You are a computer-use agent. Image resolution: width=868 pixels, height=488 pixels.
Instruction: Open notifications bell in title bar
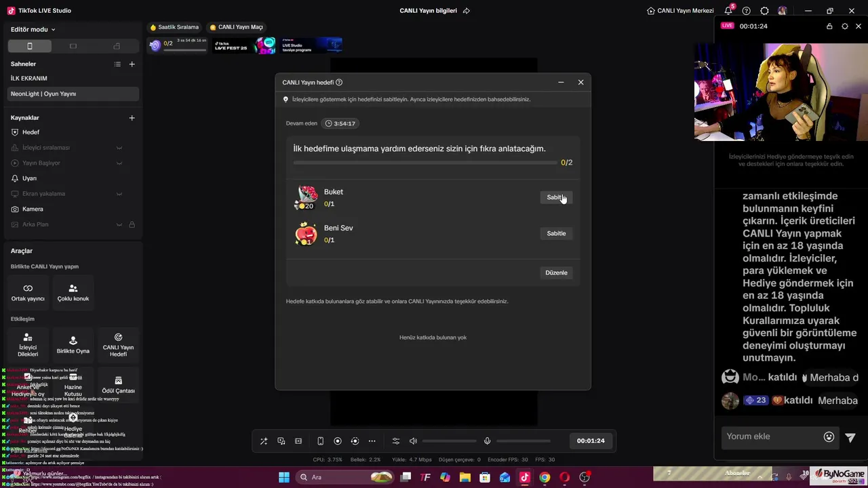728,11
